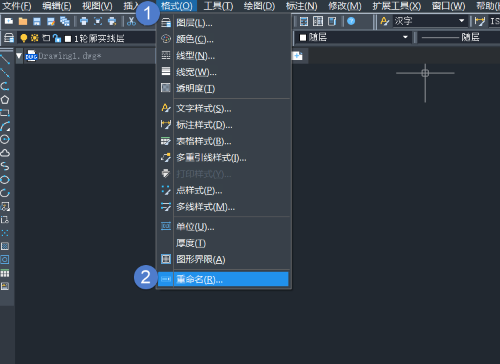Select the Region tool

[5, 259]
